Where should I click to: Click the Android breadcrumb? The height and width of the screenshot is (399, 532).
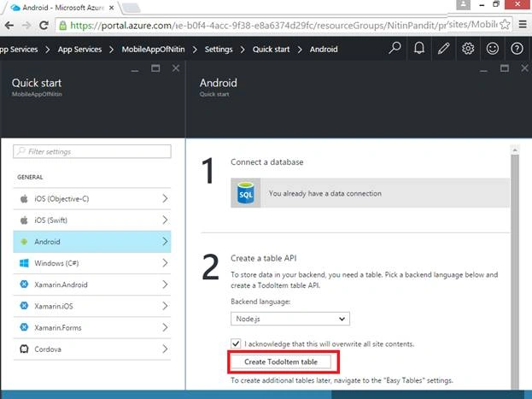324,50
